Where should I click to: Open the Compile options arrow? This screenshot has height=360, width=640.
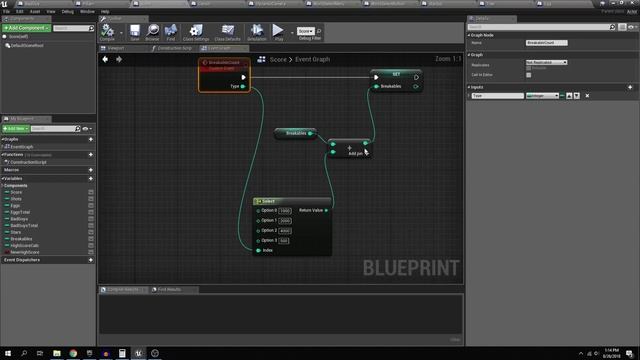(x=121, y=33)
